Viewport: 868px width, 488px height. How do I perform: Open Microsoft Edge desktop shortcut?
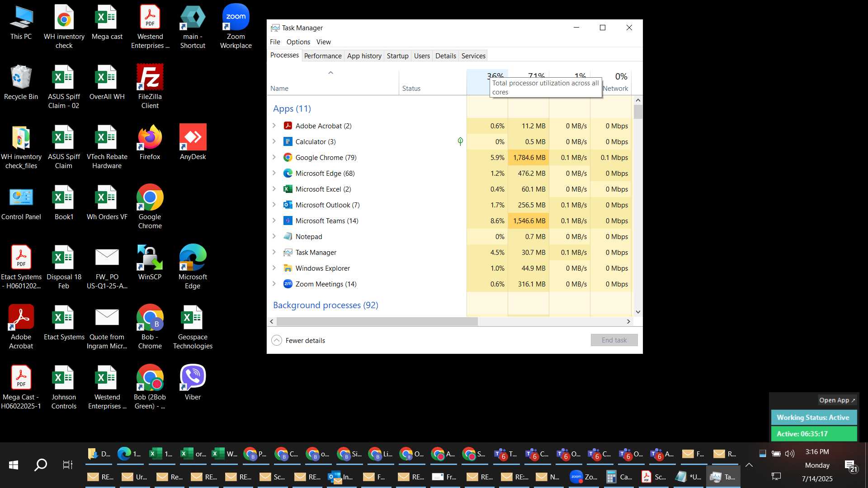(193, 267)
